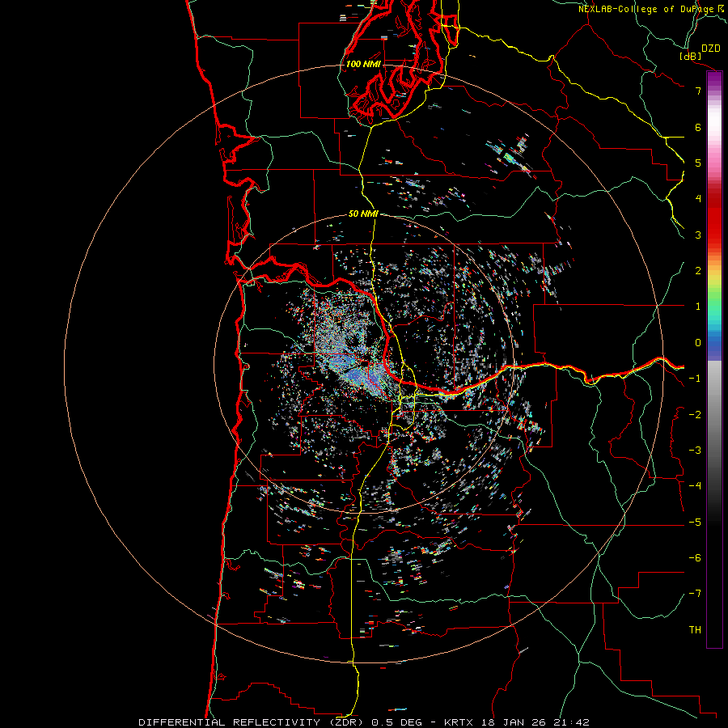
Task: Click the DZD legend title
Action: (711, 49)
